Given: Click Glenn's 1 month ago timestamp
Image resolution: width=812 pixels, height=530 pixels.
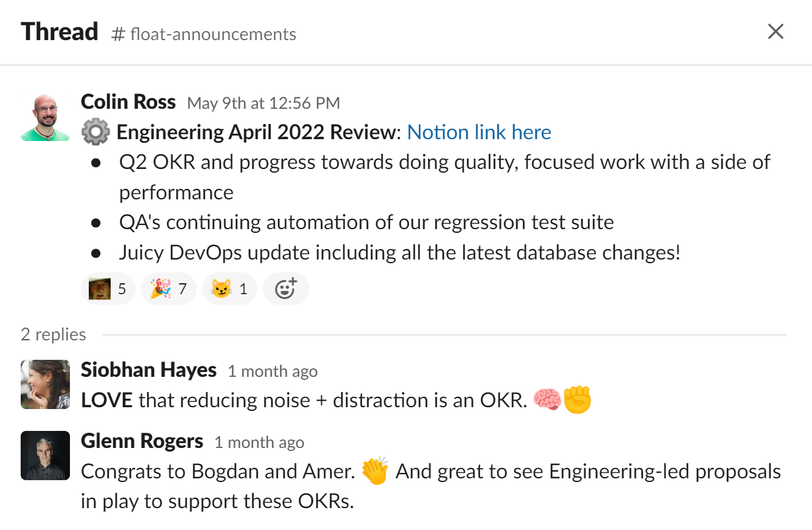Looking at the screenshot, I should point(259,442).
